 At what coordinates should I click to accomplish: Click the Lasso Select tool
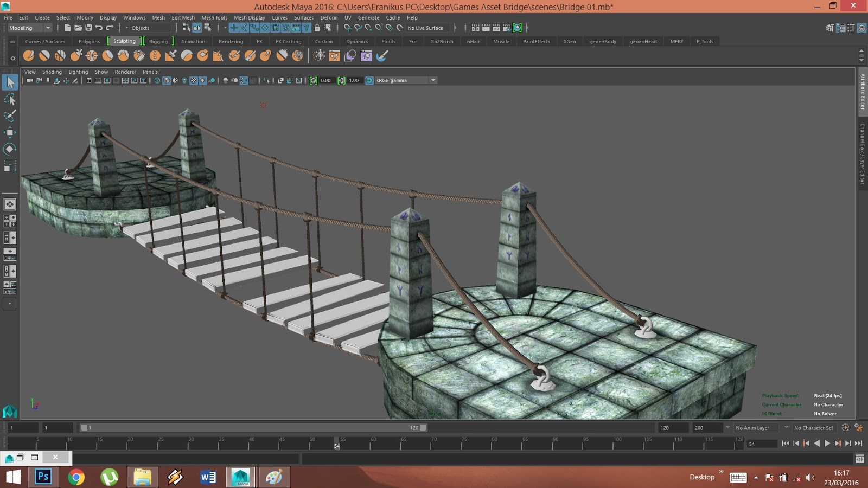(10, 99)
